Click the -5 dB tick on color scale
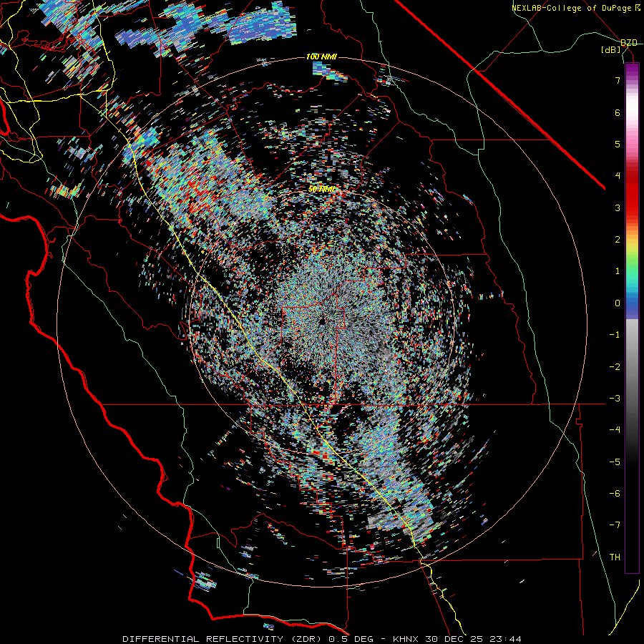Viewport: 644px width, 644px height. point(615,462)
